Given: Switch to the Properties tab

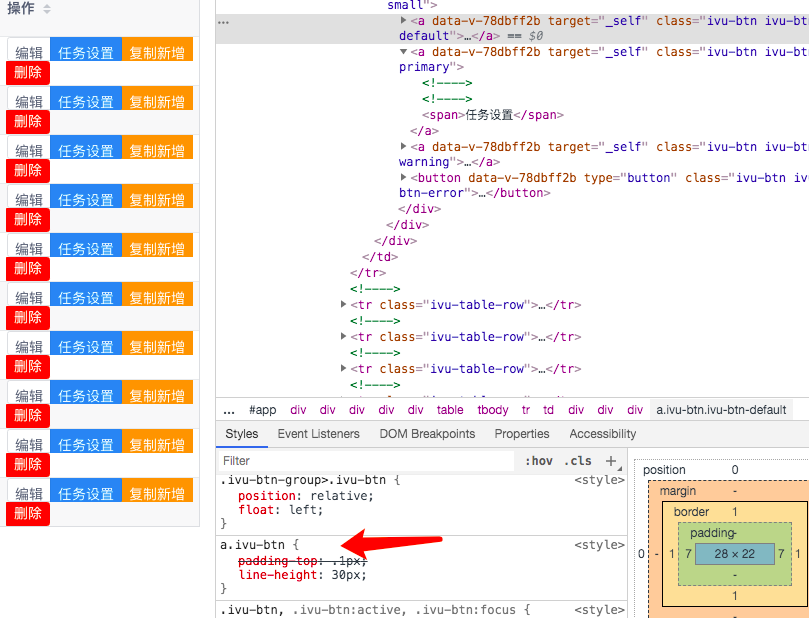Looking at the screenshot, I should pos(522,434).
